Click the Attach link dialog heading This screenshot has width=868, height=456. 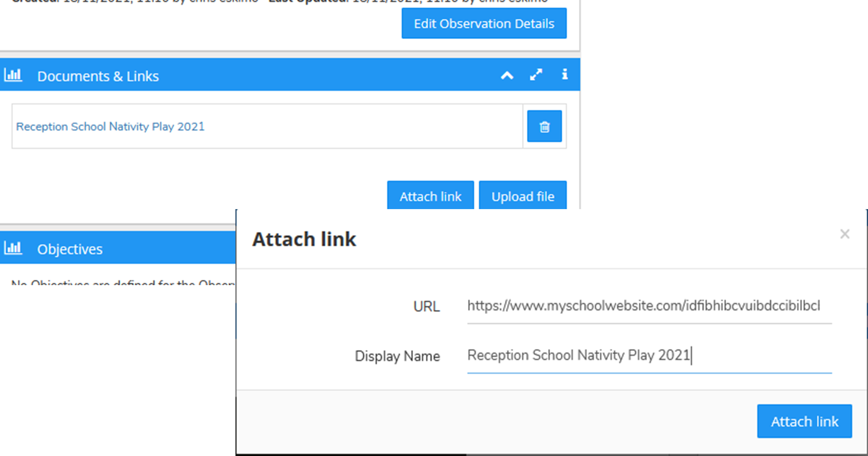coord(304,239)
